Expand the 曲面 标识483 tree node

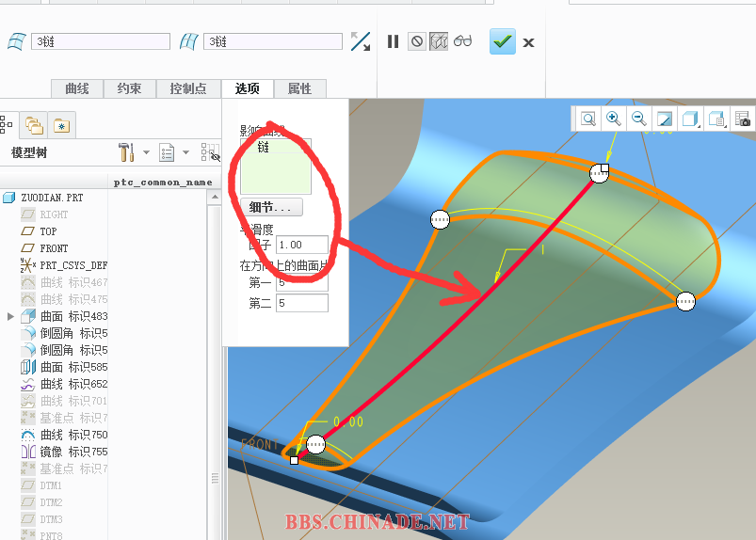click(x=10, y=316)
